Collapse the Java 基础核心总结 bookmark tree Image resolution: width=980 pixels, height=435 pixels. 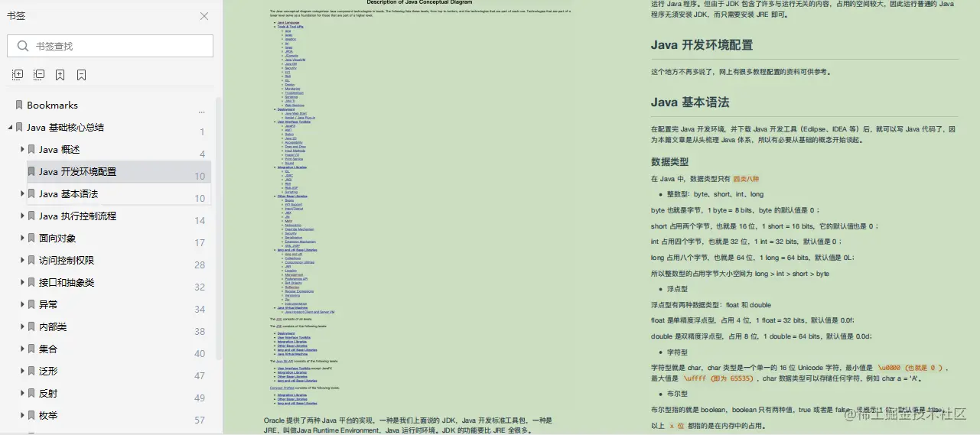point(10,128)
